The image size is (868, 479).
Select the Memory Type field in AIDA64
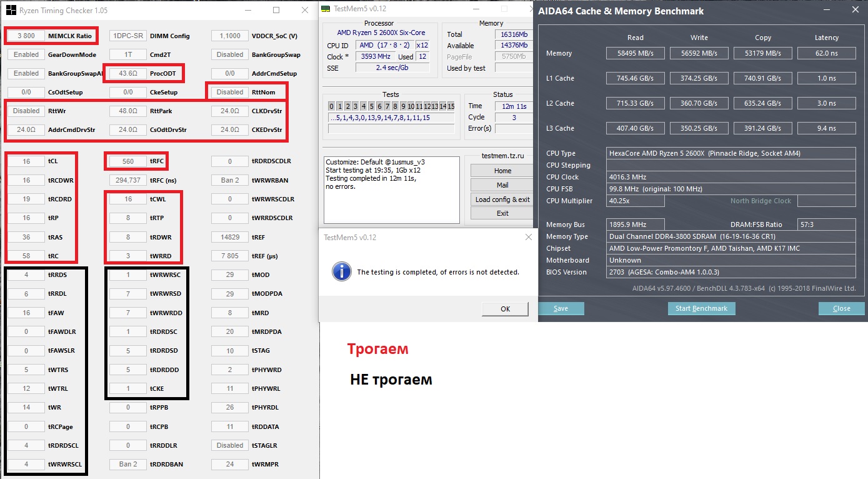coord(731,236)
